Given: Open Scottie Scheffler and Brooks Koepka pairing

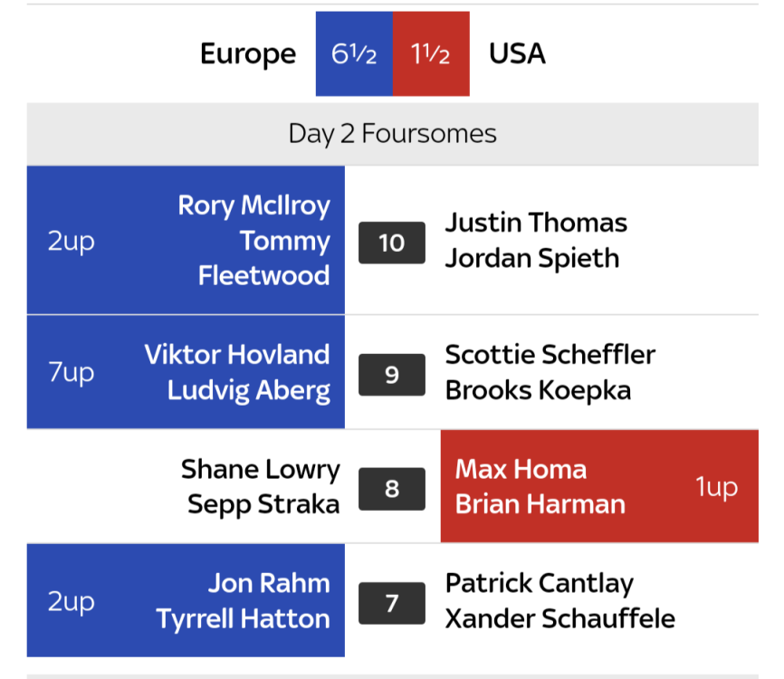Looking at the screenshot, I should pos(550,372).
